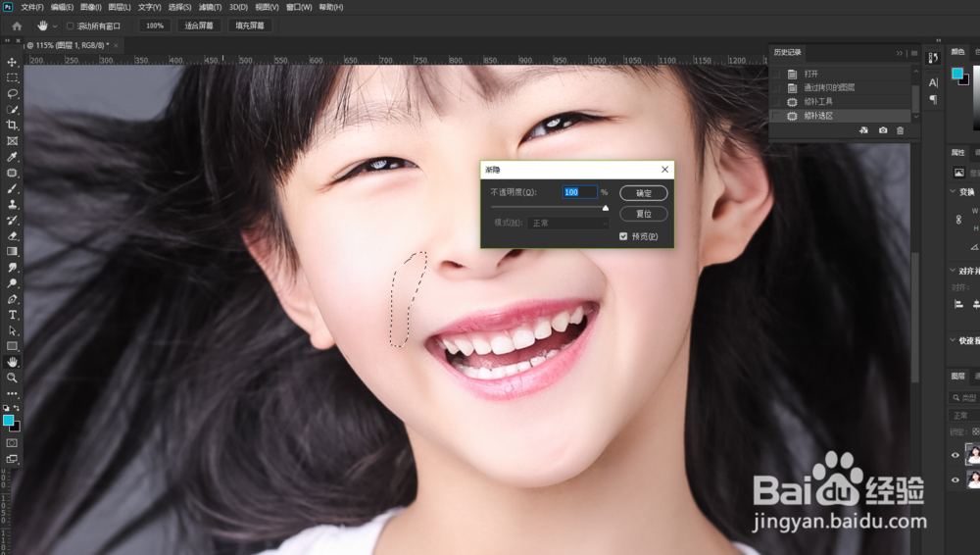
Task: Select the Clone Stamp tool
Action: pos(12,204)
